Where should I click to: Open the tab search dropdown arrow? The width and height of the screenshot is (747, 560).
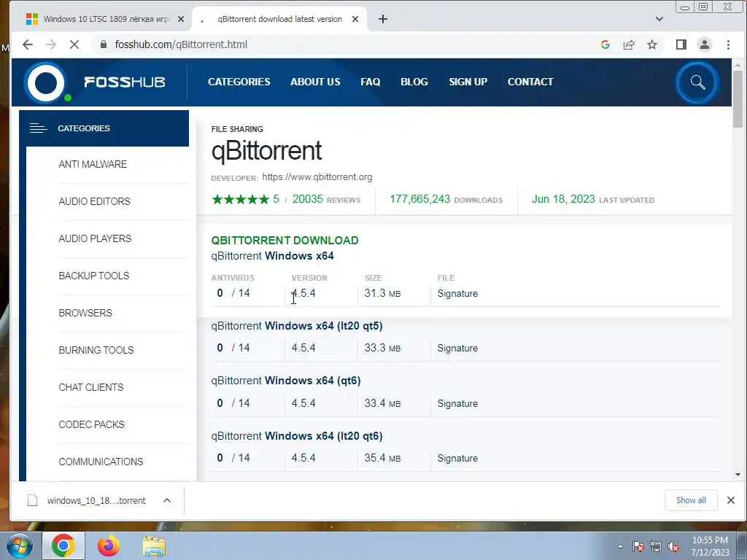(659, 19)
